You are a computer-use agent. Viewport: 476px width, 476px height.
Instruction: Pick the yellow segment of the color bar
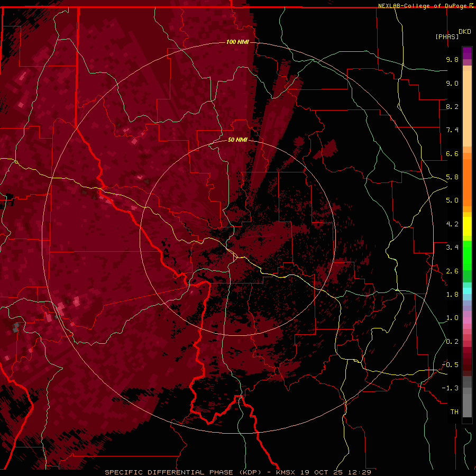[x=467, y=226]
